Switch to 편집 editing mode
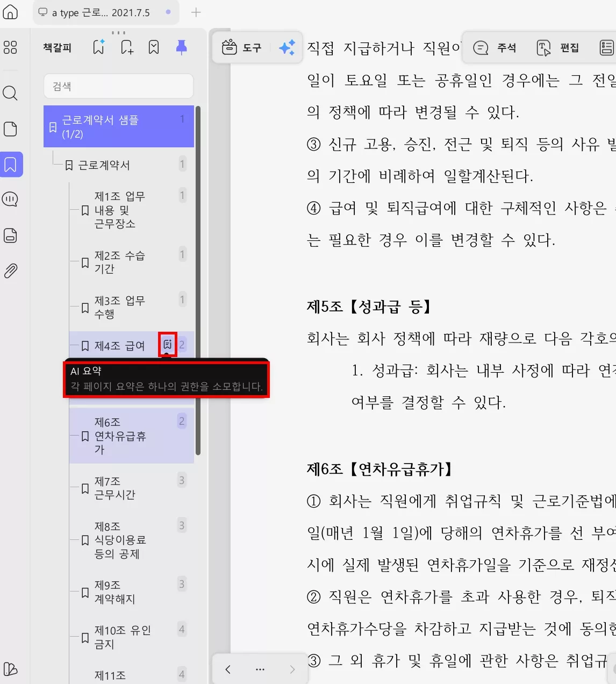The width and height of the screenshot is (616, 684). (558, 48)
